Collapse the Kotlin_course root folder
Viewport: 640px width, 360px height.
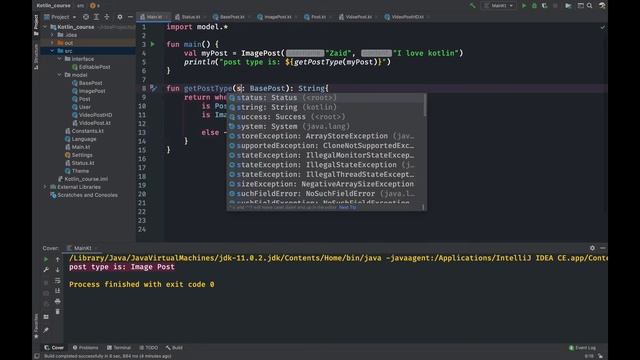[x=45, y=27]
